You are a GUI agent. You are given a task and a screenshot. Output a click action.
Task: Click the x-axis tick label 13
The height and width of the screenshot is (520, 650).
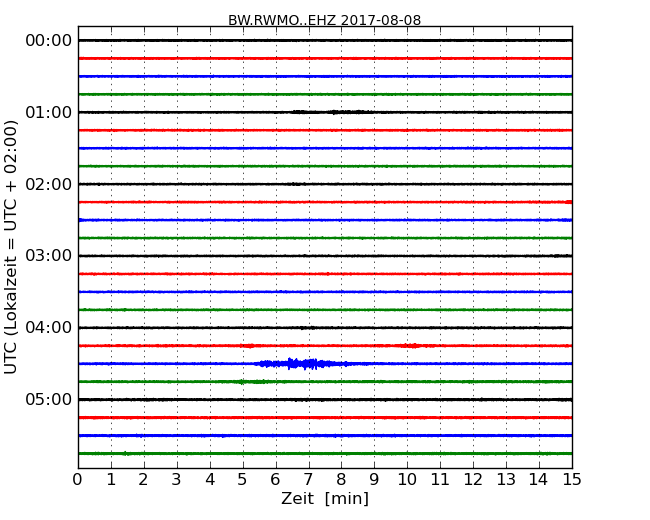click(506, 479)
